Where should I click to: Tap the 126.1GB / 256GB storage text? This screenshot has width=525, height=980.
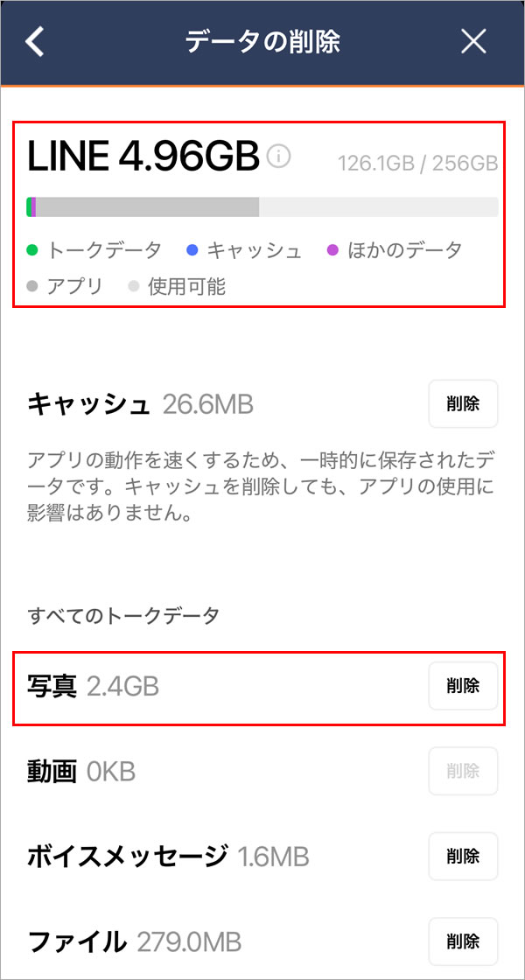(x=418, y=163)
